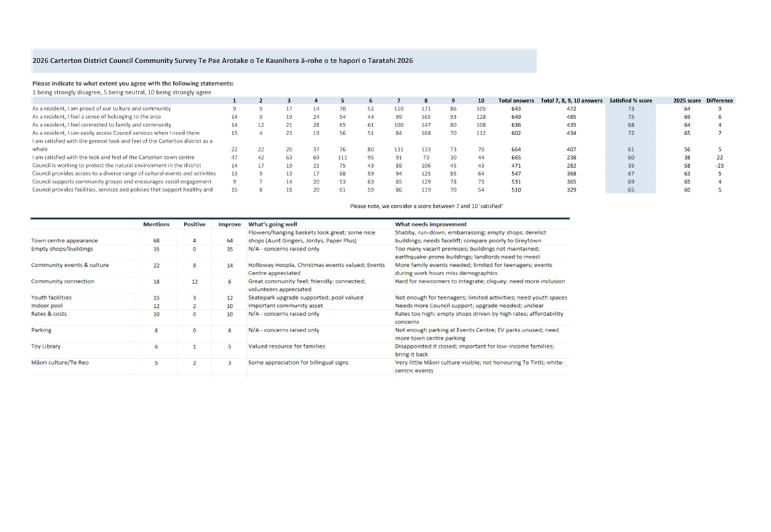The height and width of the screenshot is (532, 771).
Task: Select the 'Positive' column header
Action: pyautogui.click(x=194, y=224)
